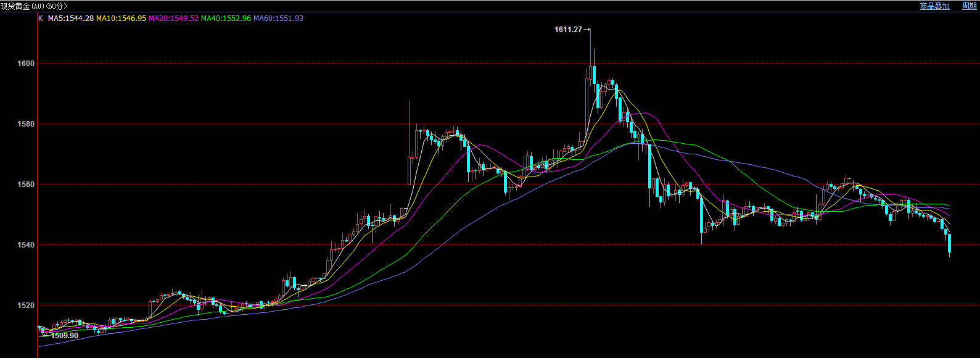Image resolution: width=980 pixels, height=358 pixels.
Task: Select the magenta MA20 indicator label
Action: pos(173,19)
